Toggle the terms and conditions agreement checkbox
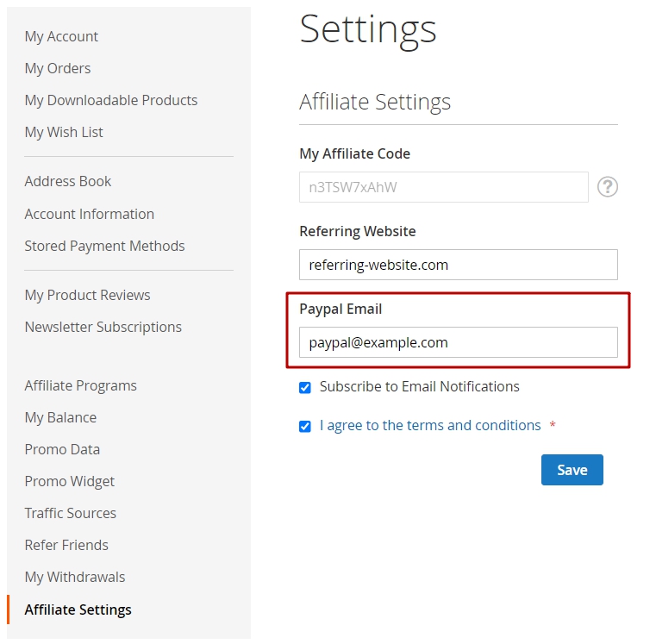Viewport: 656px width, 644px height. (x=305, y=427)
